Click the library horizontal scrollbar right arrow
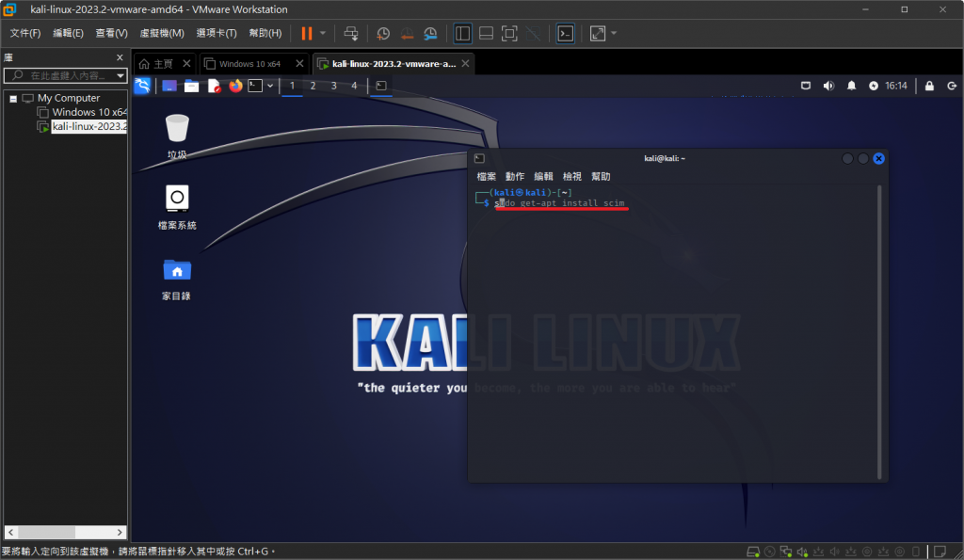The image size is (964, 560). point(120,533)
